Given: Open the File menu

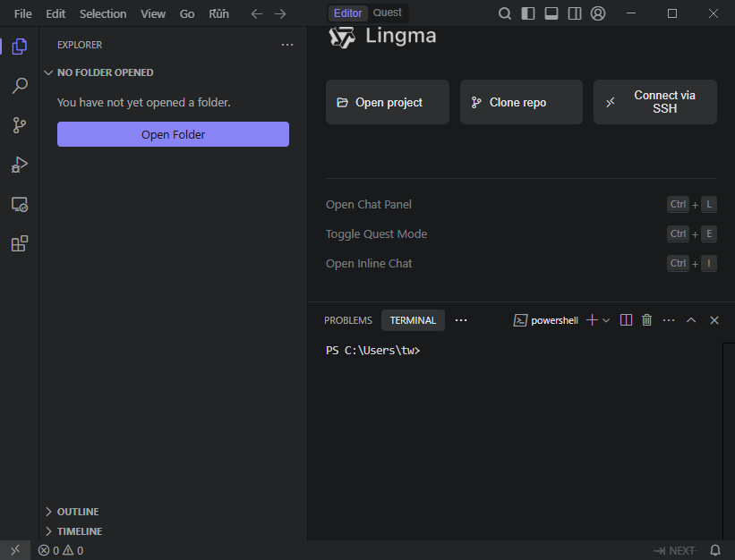Looking at the screenshot, I should coord(22,14).
